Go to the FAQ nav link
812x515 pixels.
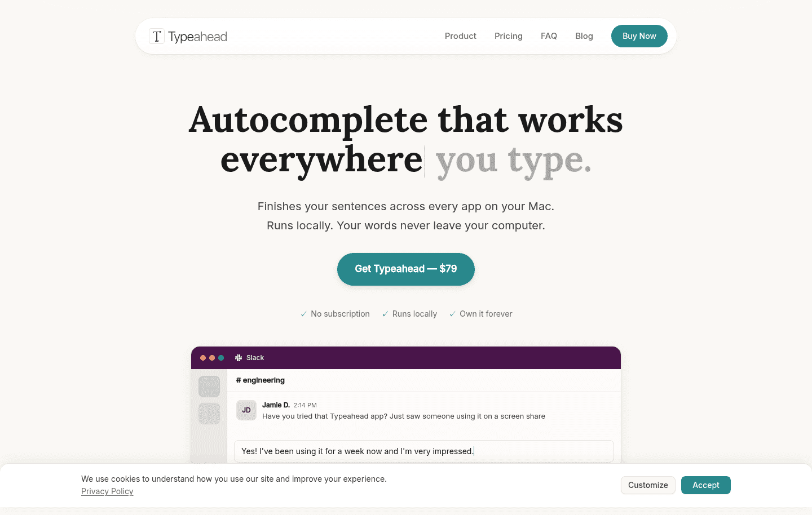click(549, 36)
